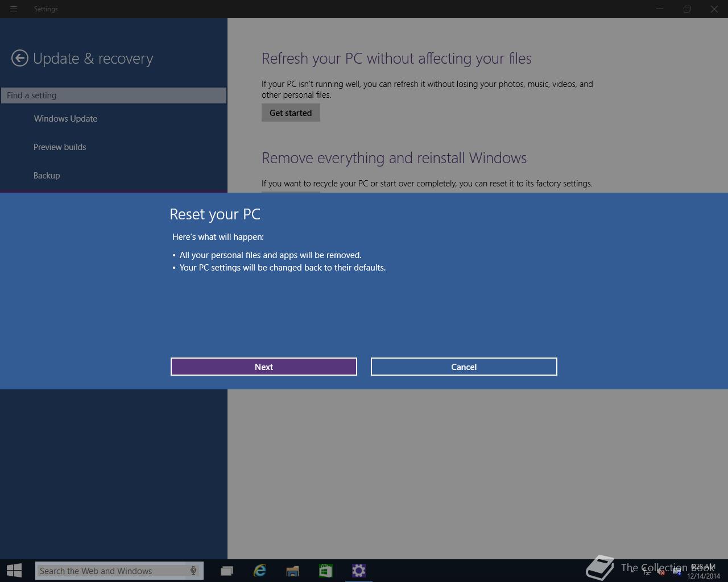
Task: Launch Internet Explorer from the taskbar
Action: pyautogui.click(x=260, y=571)
